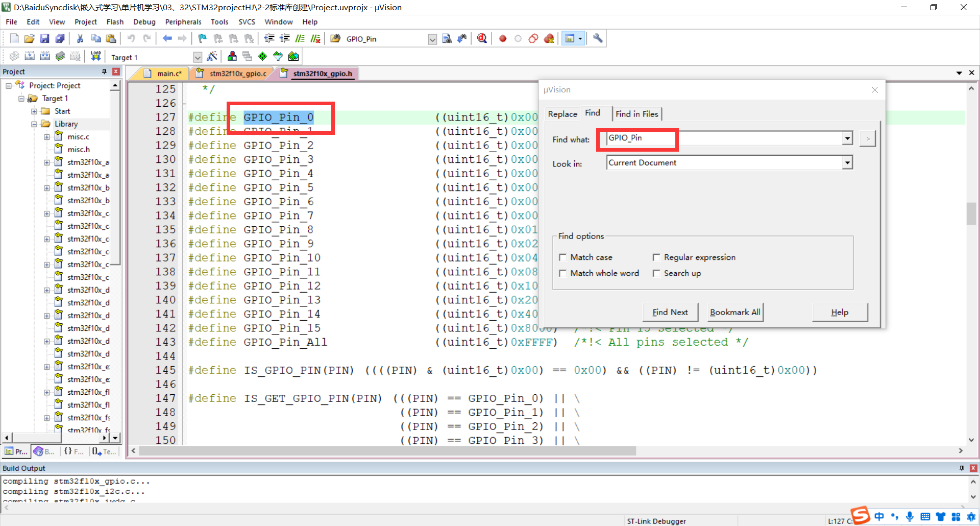Insert a bookmark with the flag icon
The height and width of the screenshot is (526, 980).
pyautogui.click(x=203, y=38)
